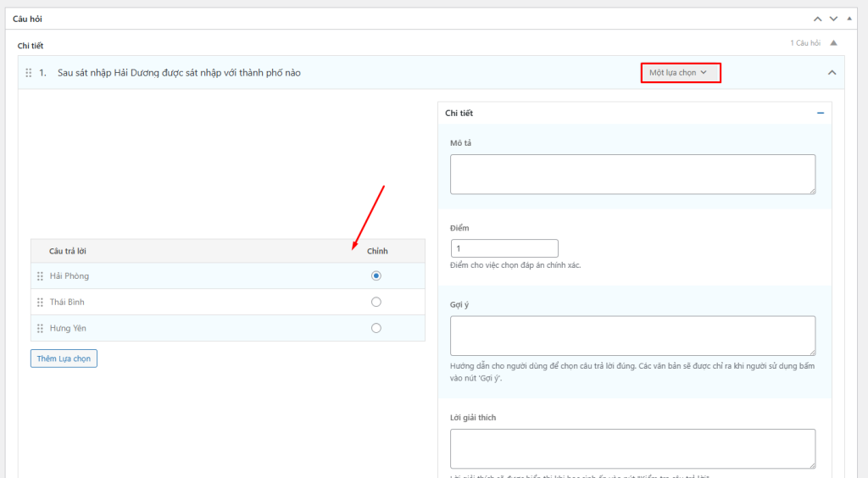This screenshot has height=478, width=868.
Task: Collapse all questions next to 1 Câu hỏi
Action: (x=833, y=43)
